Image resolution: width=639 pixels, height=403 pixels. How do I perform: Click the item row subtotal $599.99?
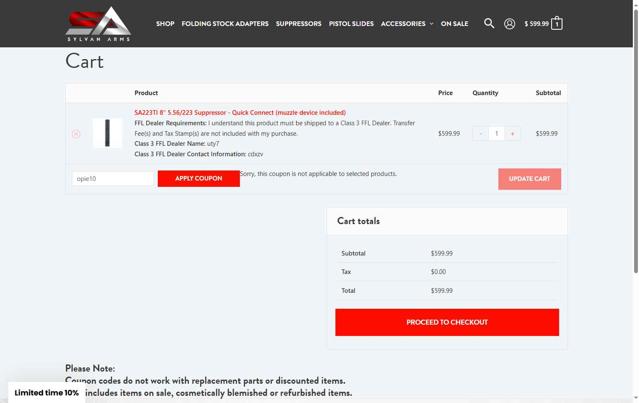tap(546, 134)
